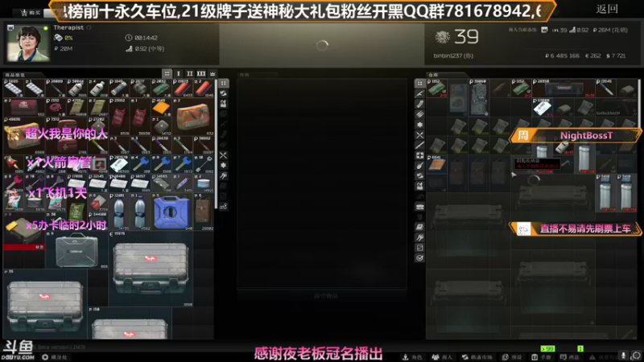Select the keycard item priced in roubles
The height and width of the screenshot is (362, 644).
click(118, 164)
